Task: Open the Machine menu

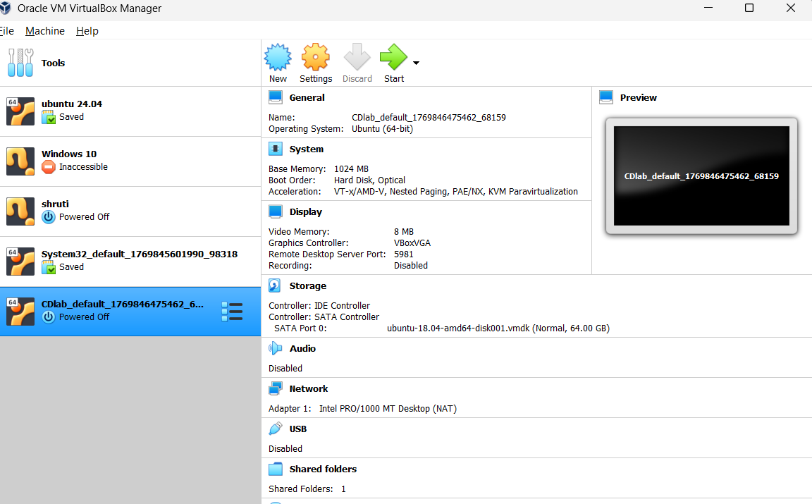Action: click(x=44, y=30)
